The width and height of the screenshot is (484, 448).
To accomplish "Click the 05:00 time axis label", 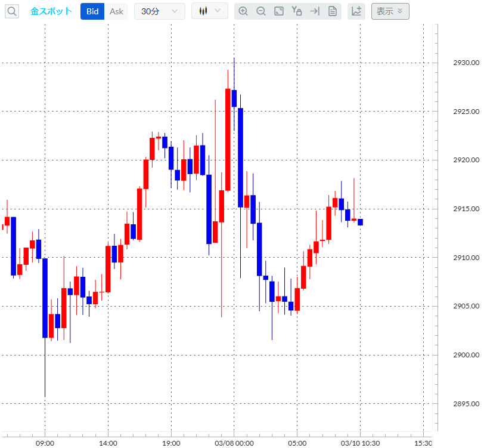I will tap(297, 443).
